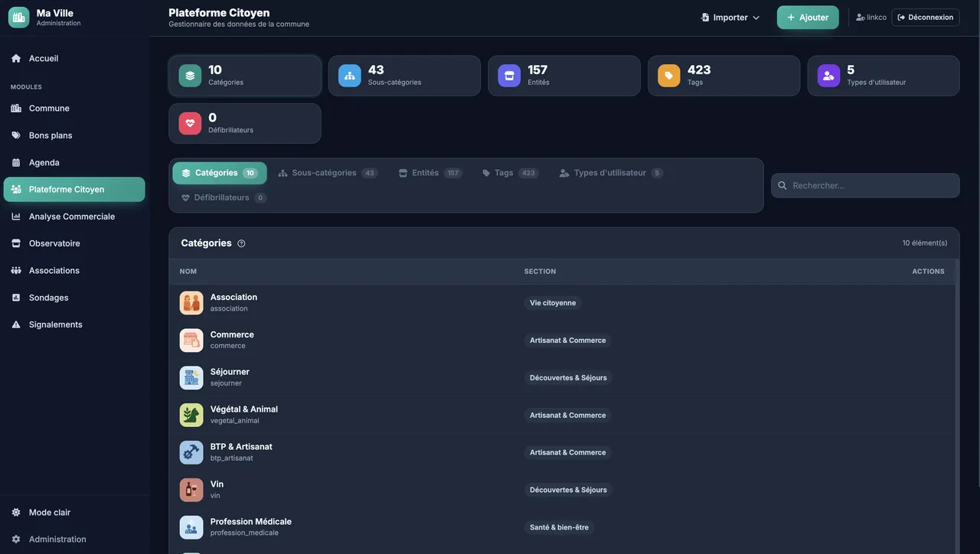Viewport: 980px width, 554px height.
Task: Open the Bons plans module
Action: coord(75,135)
